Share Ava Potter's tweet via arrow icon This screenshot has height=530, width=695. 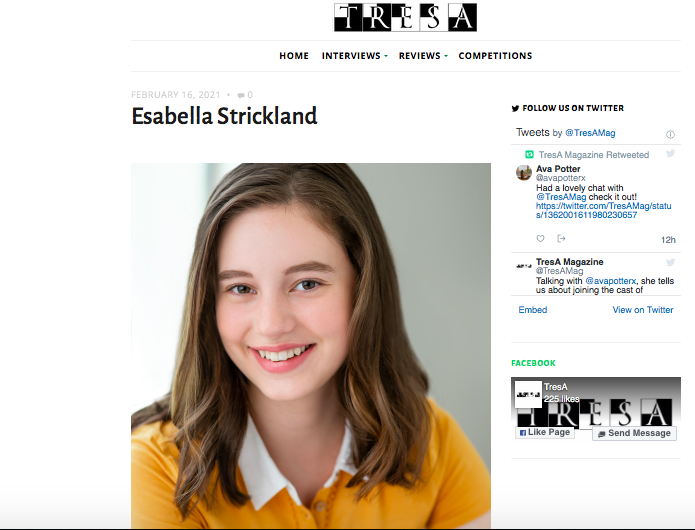561,238
